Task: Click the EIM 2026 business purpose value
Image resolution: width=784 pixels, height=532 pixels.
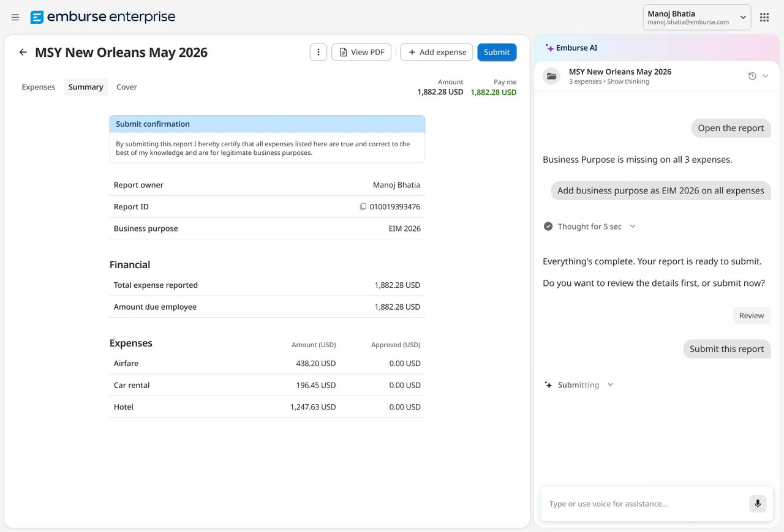Action: pyautogui.click(x=405, y=228)
